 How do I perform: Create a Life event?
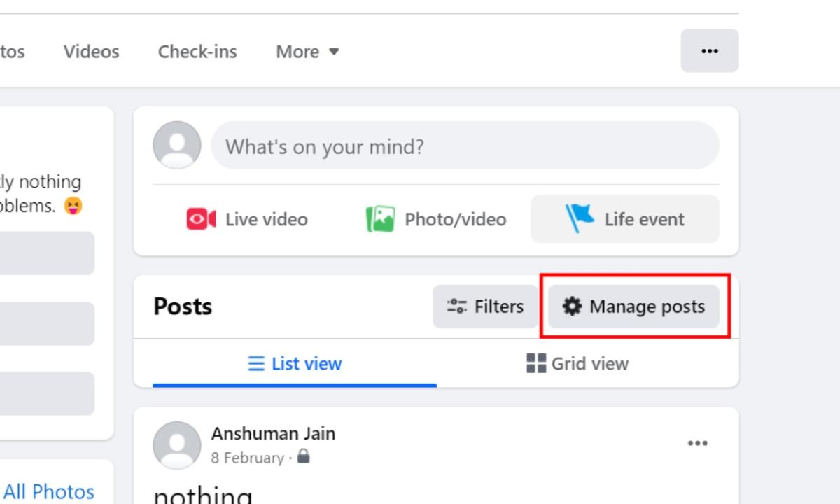(x=623, y=218)
